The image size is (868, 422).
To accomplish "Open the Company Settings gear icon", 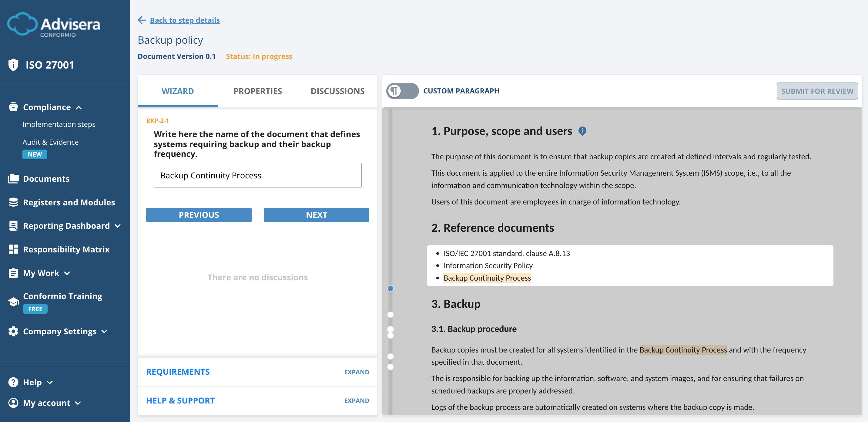I will pyautogui.click(x=13, y=331).
